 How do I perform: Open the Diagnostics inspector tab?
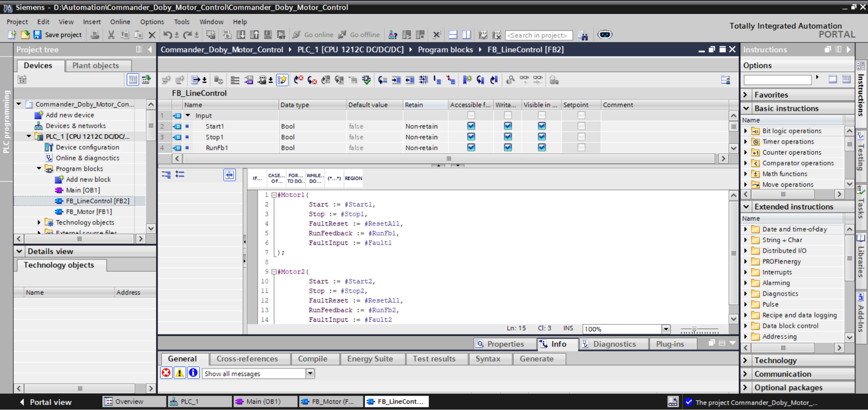(x=614, y=344)
